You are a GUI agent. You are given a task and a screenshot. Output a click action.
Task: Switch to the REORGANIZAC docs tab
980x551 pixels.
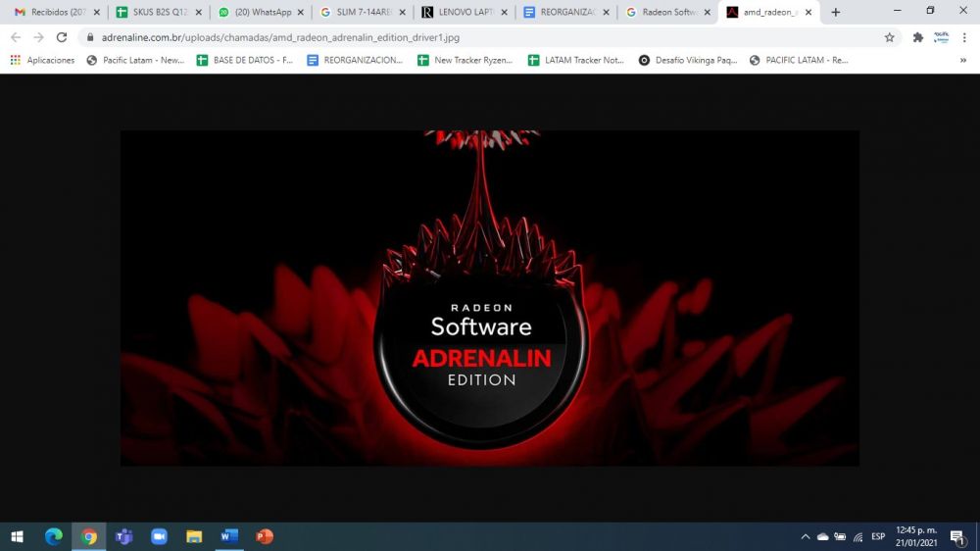[560, 12]
